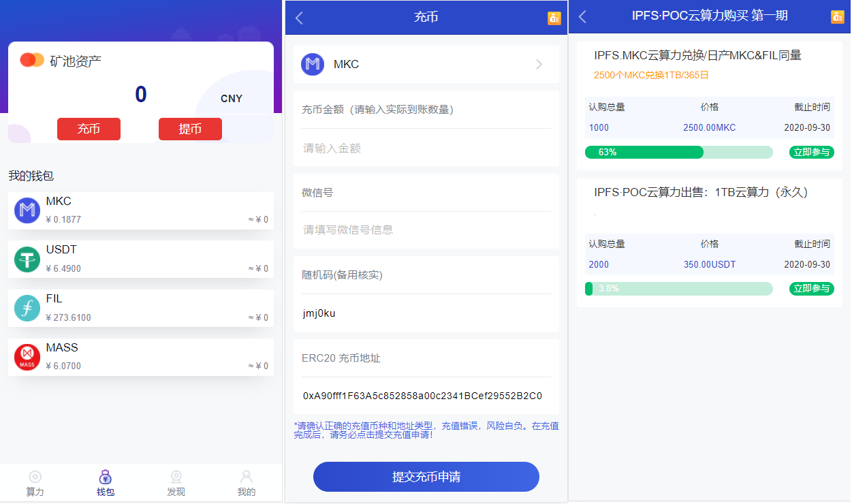
Task: Open the MKC wallet coin icon
Action: point(27,210)
